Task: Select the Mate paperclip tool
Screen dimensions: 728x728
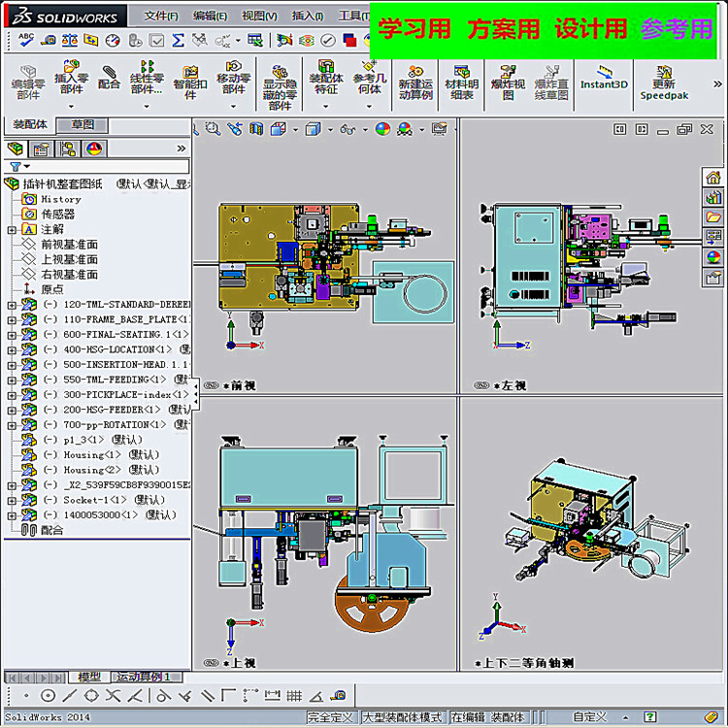Action: 109,77
